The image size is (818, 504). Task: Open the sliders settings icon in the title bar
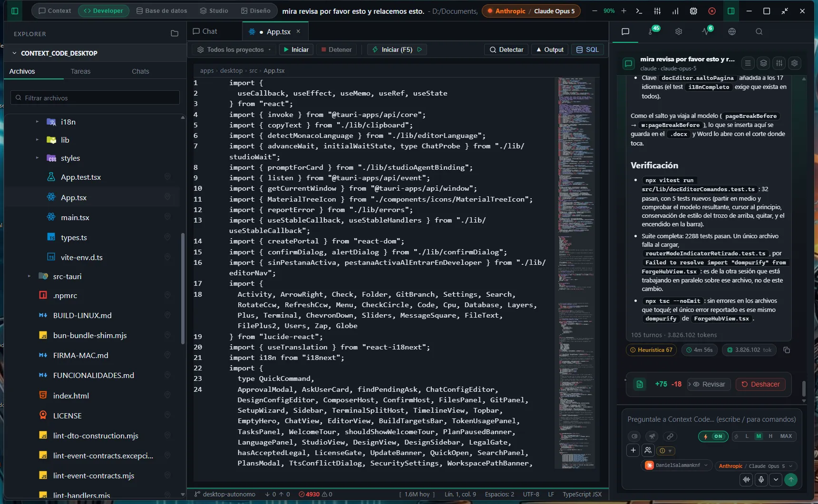pos(657,11)
